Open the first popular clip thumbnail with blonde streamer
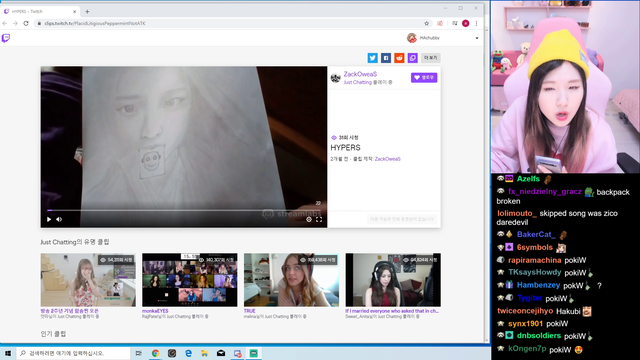 [x=88, y=280]
